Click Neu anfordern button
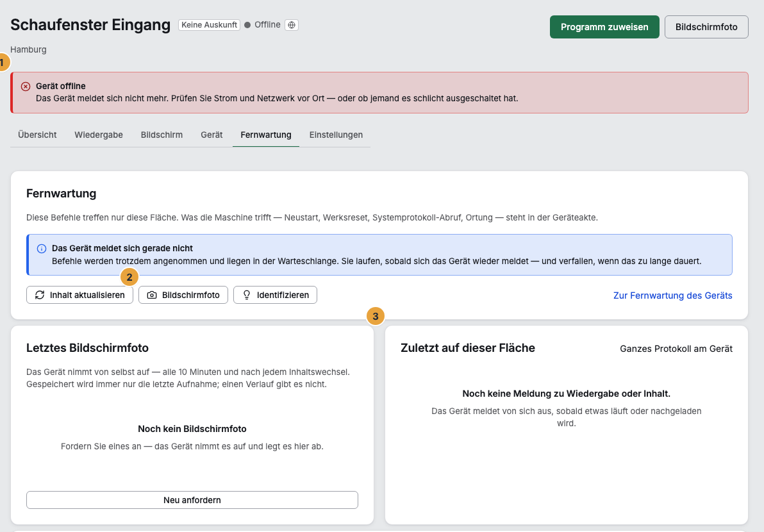Screen dimensions: 764x532 coord(192,500)
